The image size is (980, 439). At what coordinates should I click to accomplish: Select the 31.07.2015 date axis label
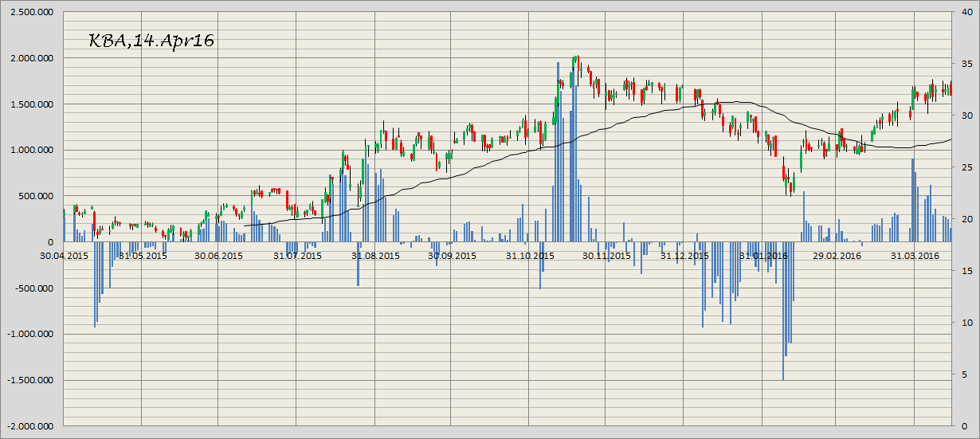[297, 256]
